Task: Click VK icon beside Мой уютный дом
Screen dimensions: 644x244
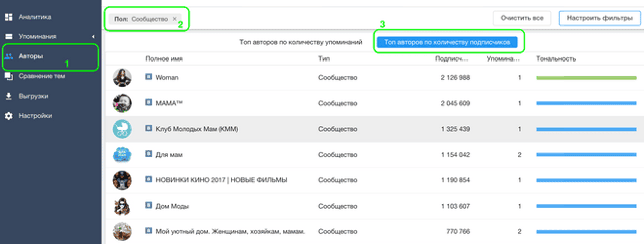Action: pyautogui.click(x=149, y=230)
